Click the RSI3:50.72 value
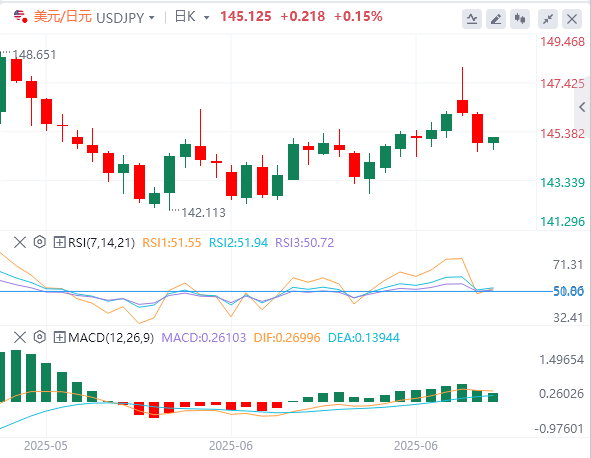 click(x=305, y=243)
